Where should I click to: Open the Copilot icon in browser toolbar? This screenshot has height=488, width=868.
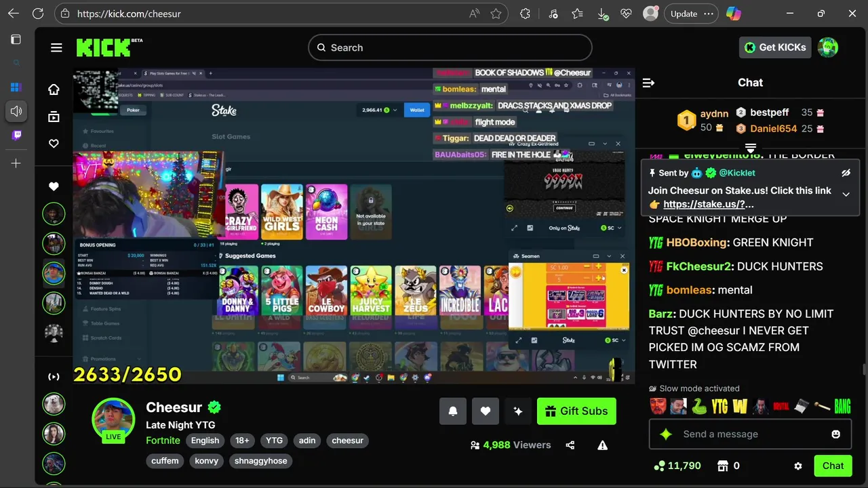pyautogui.click(x=733, y=14)
